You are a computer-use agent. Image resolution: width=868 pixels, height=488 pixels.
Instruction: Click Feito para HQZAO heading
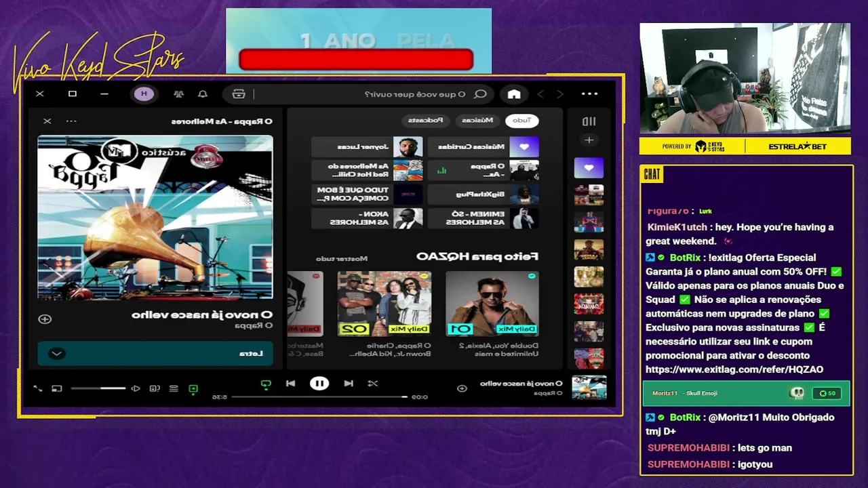coord(477,256)
